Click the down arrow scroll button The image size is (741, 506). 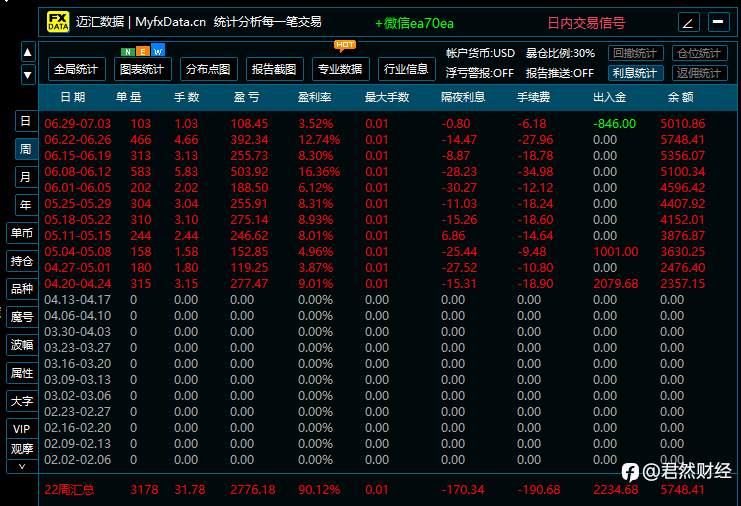[28, 75]
